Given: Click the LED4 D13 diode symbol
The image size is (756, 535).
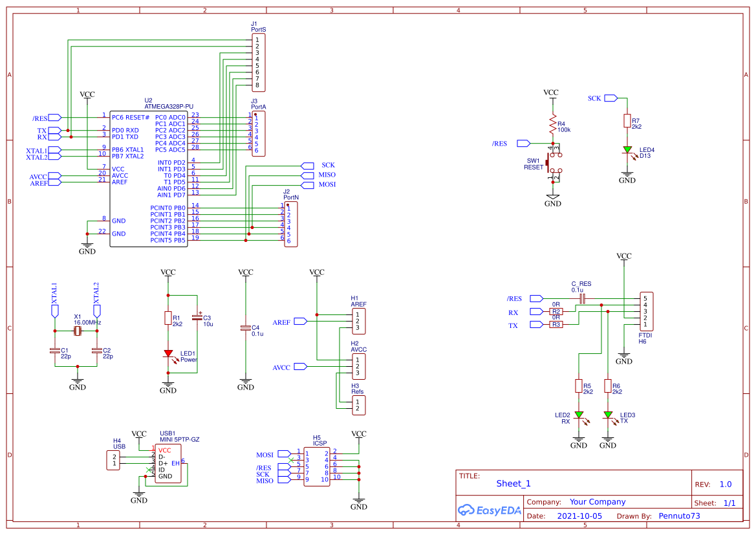Looking at the screenshot, I should pos(627,151).
